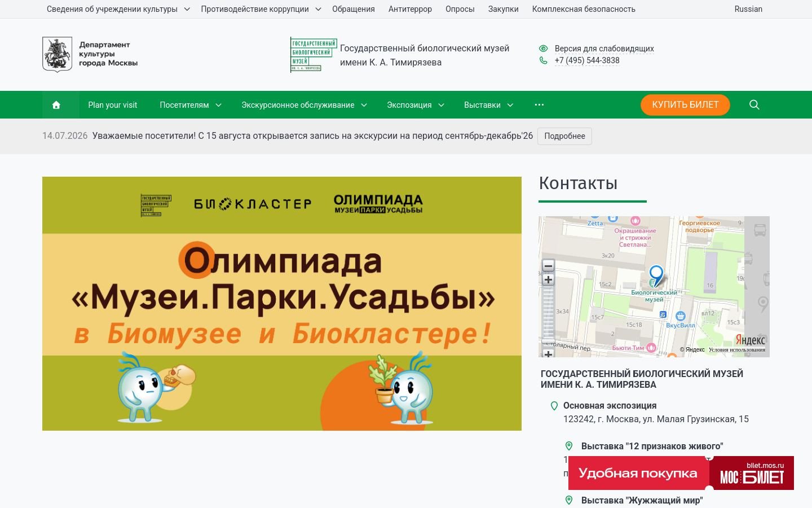
Task: Open Plan your visit page
Action: (113, 105)
